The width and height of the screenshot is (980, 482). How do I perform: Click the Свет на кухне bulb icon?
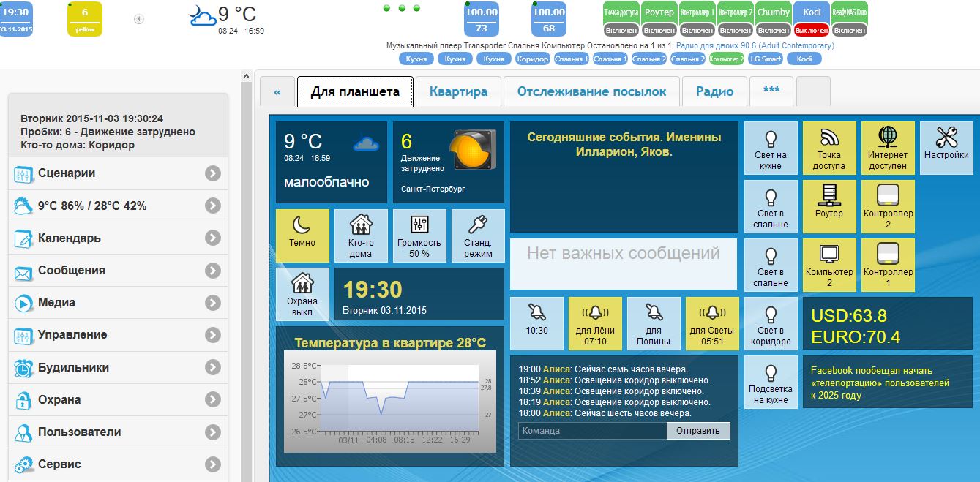[770, 146]
